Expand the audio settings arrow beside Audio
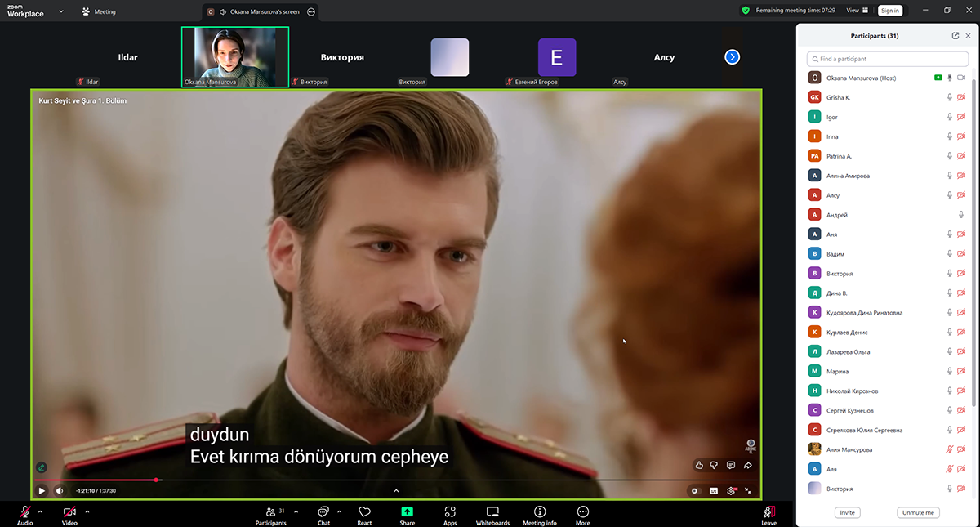The width and height of the screenshot is (980, 527). click(x=42, y=511)
